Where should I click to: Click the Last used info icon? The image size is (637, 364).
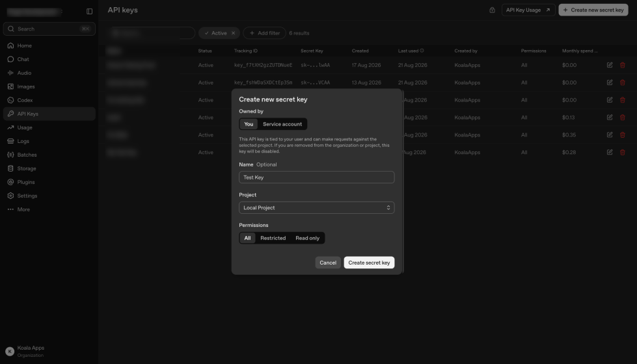[422, 51]
